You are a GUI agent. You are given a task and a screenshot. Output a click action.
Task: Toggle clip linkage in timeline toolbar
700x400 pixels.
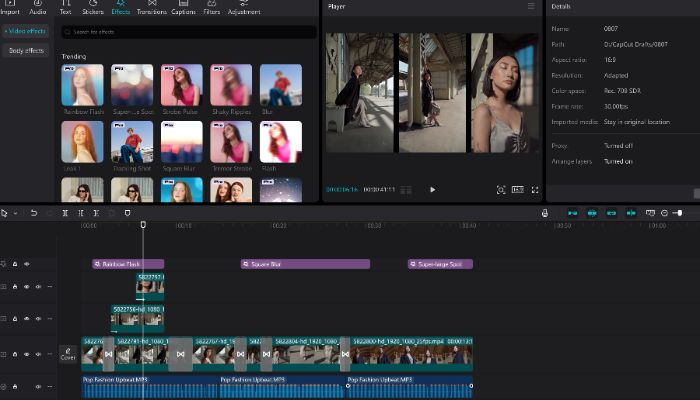tap(612, 213)
